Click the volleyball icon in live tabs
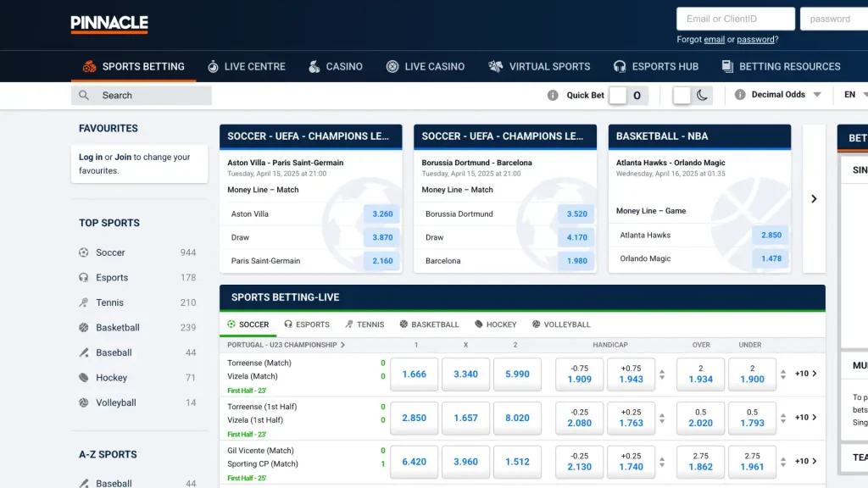Image resolution: width=868 pixels, height=488 pixels. coord(536,324)
